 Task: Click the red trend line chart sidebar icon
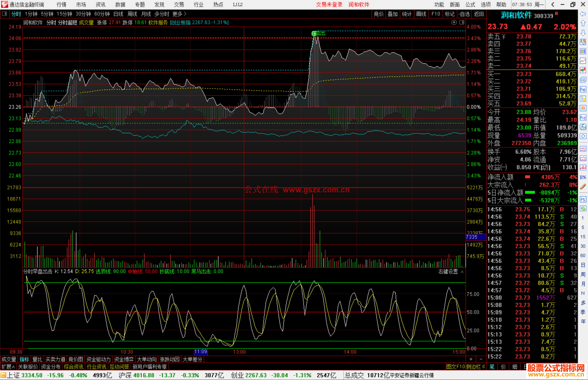583,61
